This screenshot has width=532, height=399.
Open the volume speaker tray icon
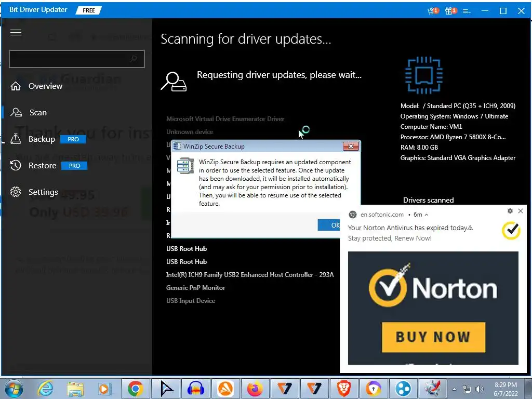[x=479, y=389]
